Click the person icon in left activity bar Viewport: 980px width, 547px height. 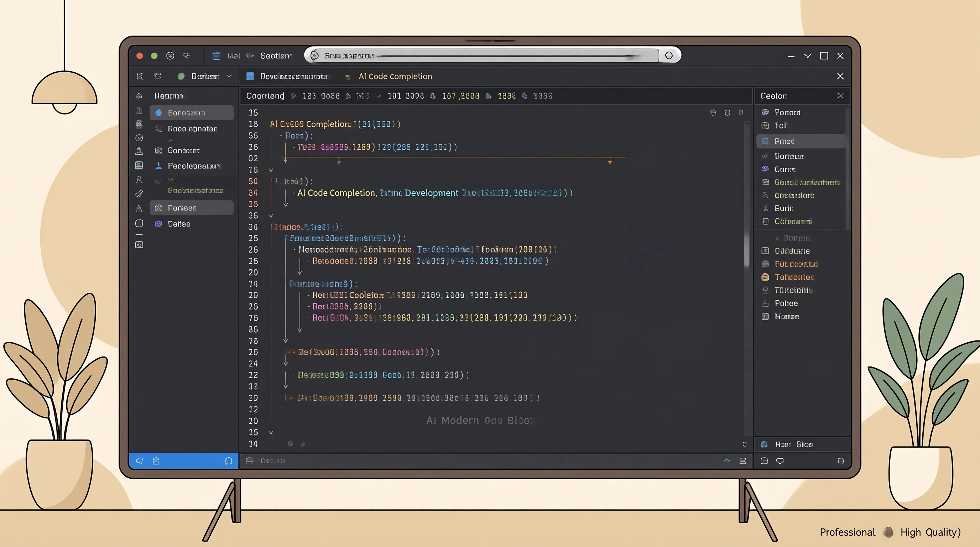coord(139,151)
